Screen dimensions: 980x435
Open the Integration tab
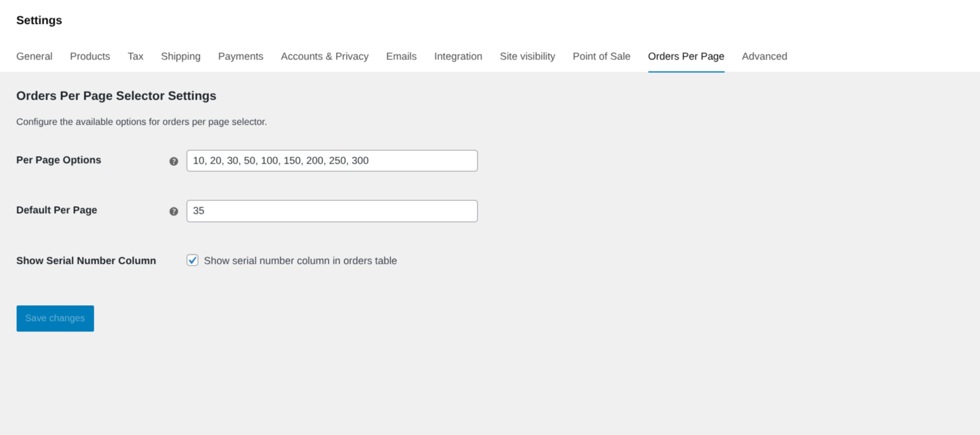click(458, 56)
